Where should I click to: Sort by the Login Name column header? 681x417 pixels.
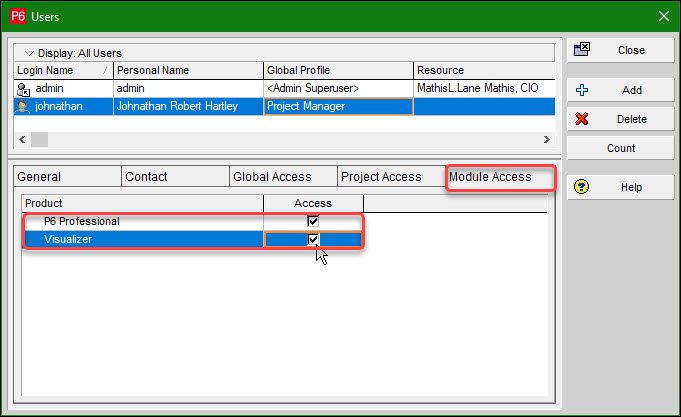point(60,71)
